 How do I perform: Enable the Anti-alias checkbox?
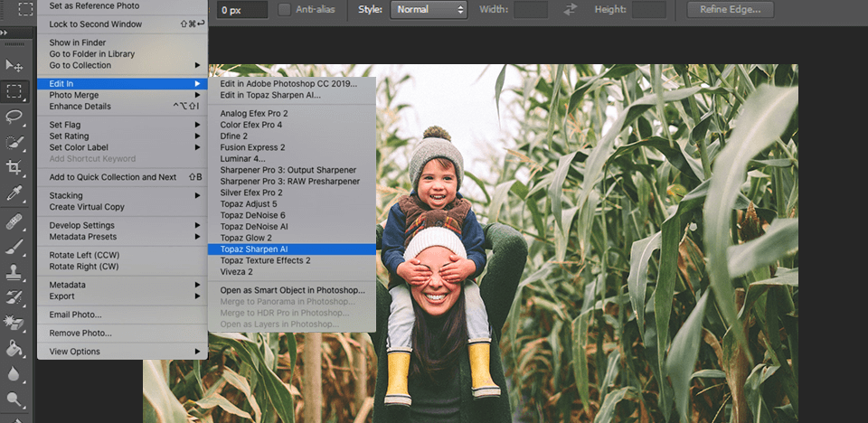(284, 9)
